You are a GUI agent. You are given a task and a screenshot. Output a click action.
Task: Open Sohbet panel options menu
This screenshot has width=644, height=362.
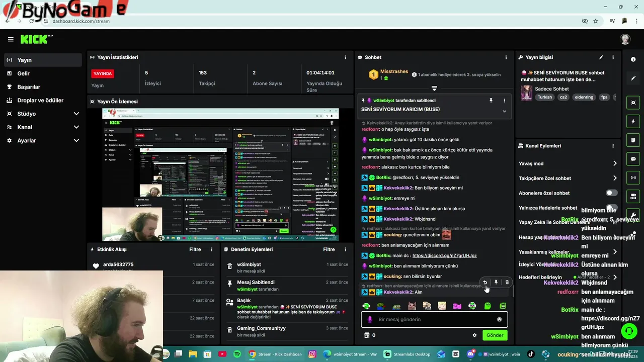(506, 57)
